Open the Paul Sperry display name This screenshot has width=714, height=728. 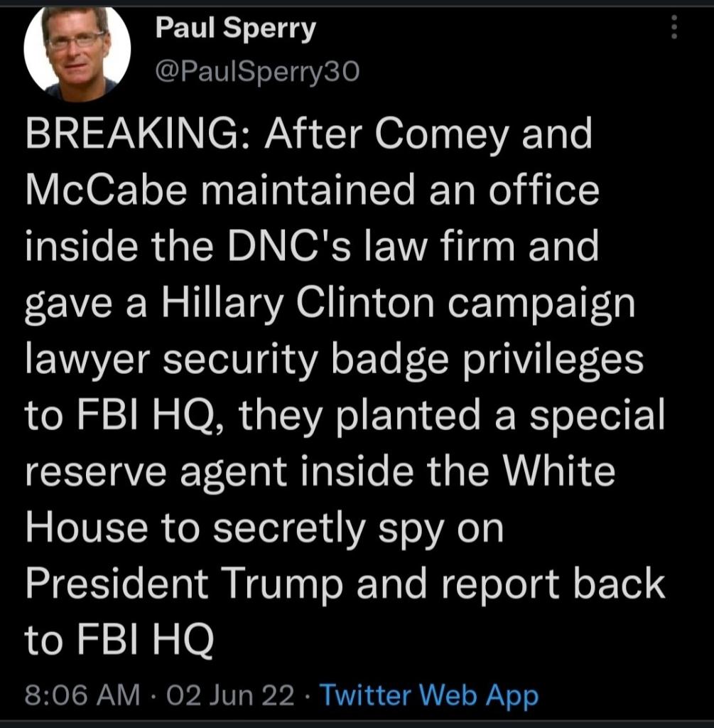(235, 28)
